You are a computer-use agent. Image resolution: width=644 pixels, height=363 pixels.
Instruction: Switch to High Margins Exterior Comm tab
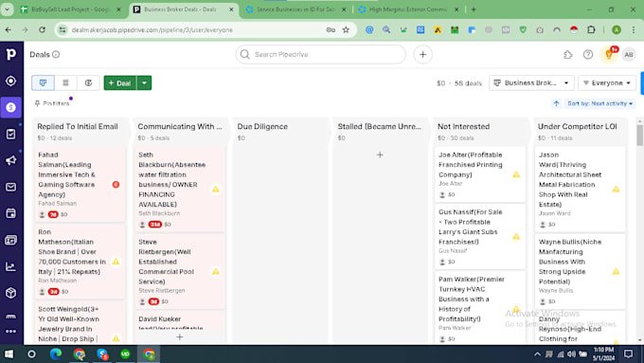407,9
